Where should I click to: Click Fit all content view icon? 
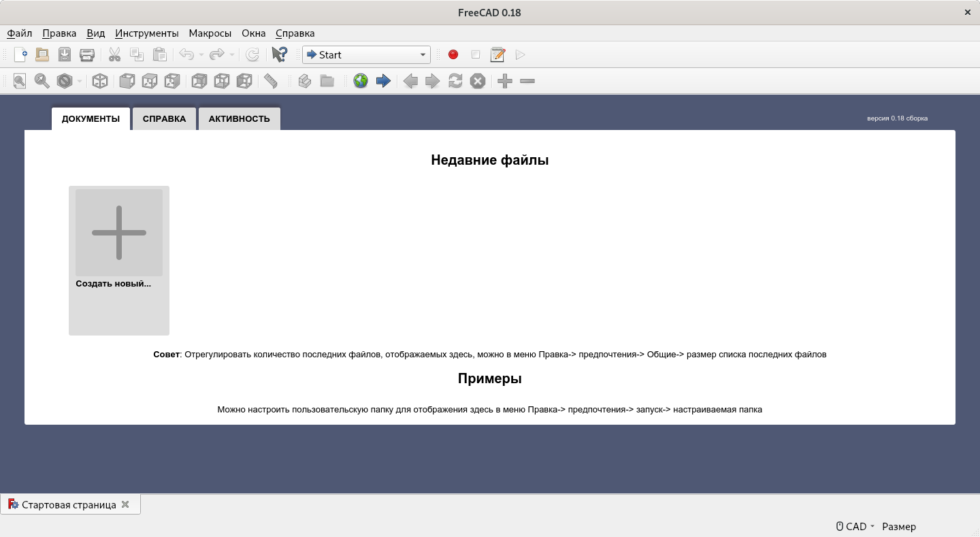(20, 81)
